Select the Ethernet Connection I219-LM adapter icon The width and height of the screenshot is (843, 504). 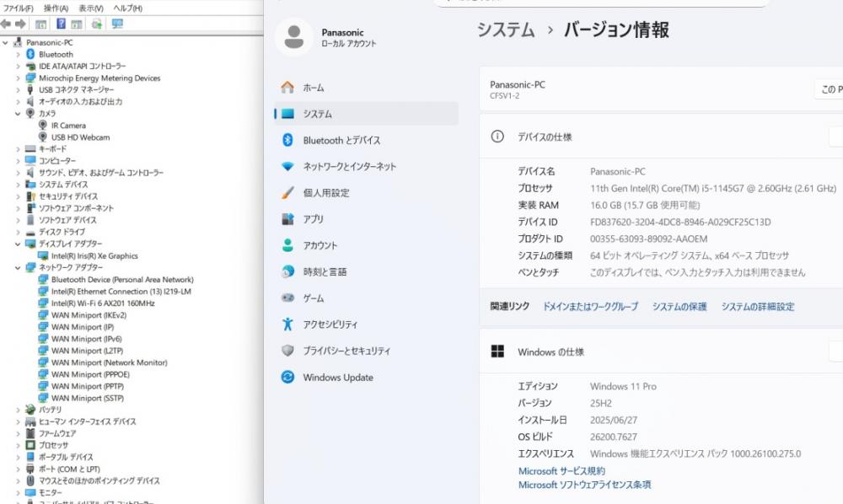point(43,292)
